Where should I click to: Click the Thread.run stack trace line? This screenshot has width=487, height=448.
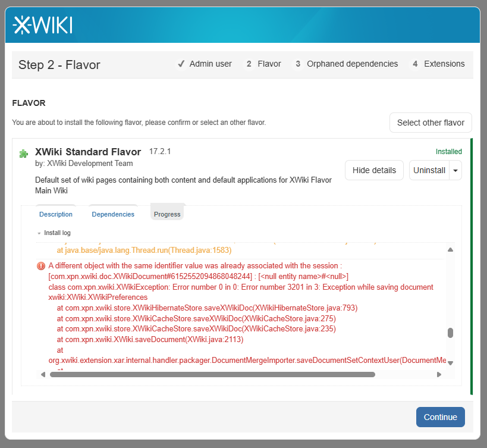click(144, 250)
